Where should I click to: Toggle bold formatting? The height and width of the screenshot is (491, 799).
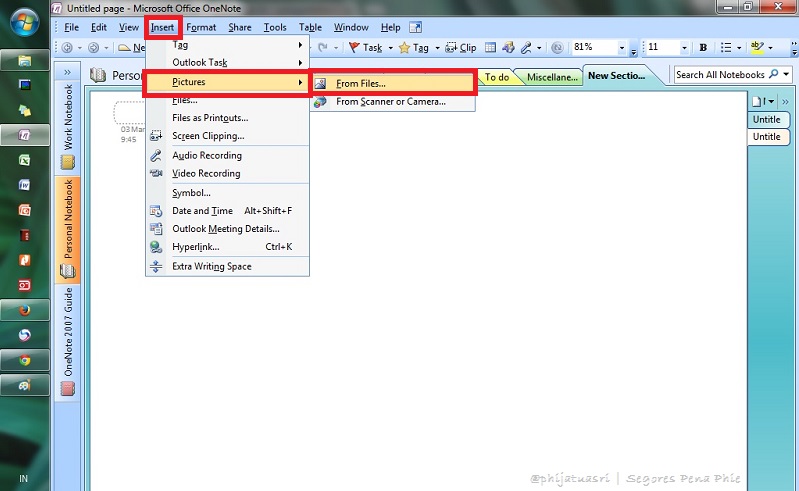pos(703,47)
